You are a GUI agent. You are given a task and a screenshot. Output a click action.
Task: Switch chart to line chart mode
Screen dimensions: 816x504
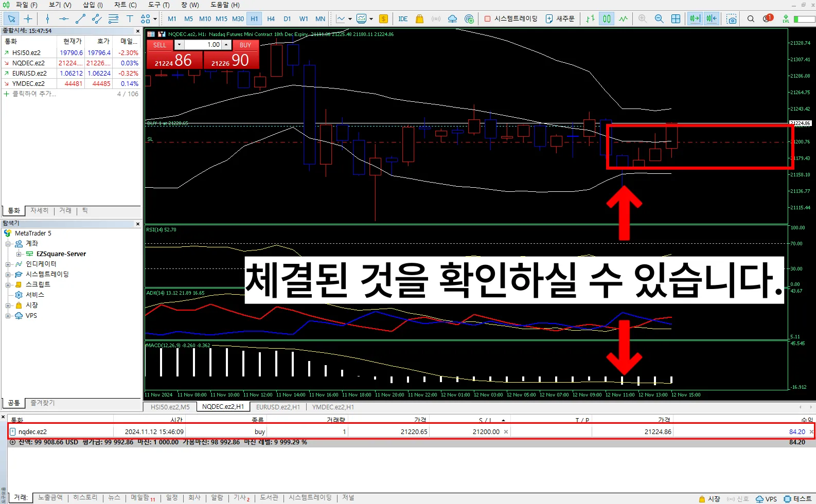(x=624, y=19)
